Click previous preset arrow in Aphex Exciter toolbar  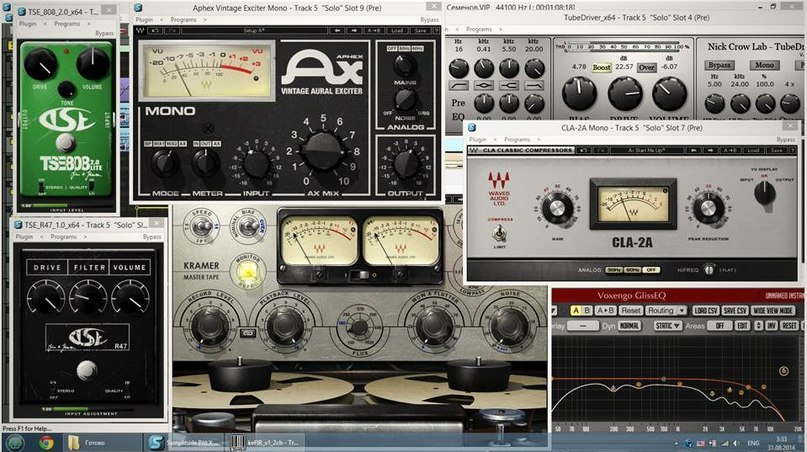[337, 31]
